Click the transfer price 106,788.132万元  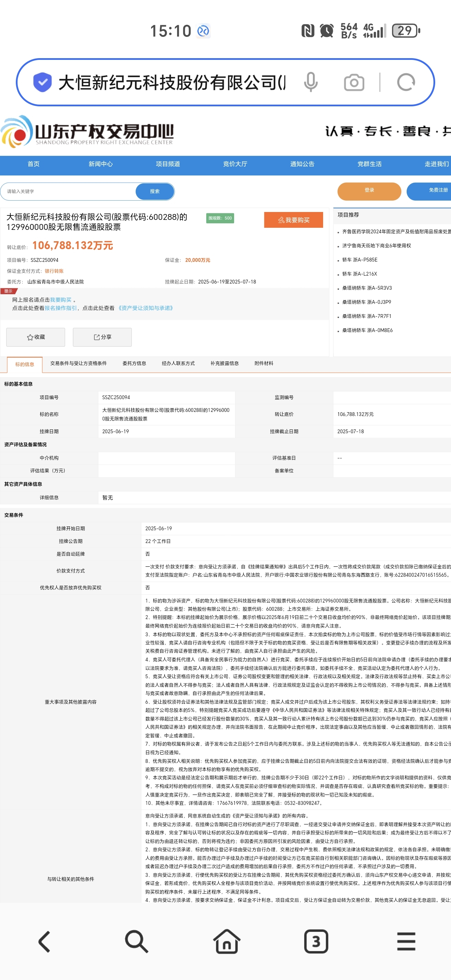pyautogui.click(x=73, y=245)
